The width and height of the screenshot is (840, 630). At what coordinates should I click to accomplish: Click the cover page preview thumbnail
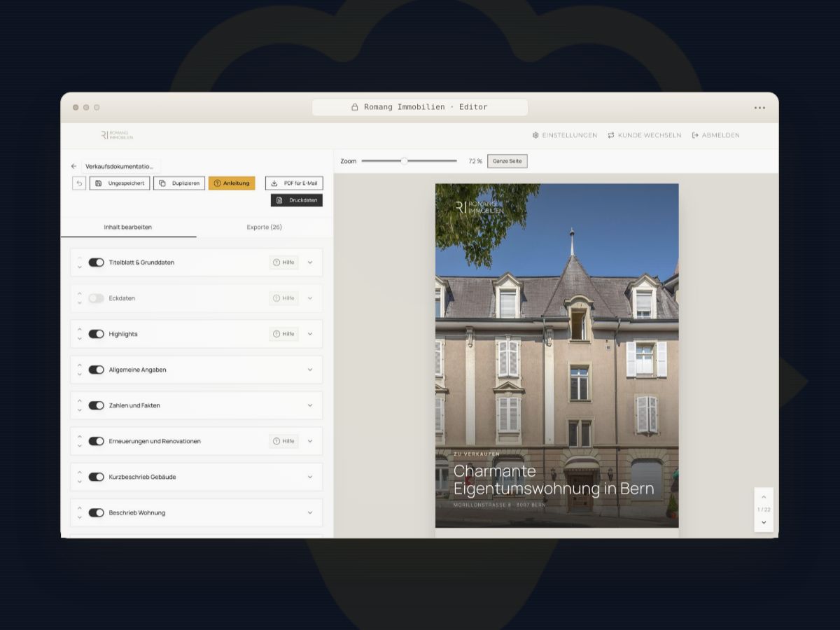click(556, 356)
